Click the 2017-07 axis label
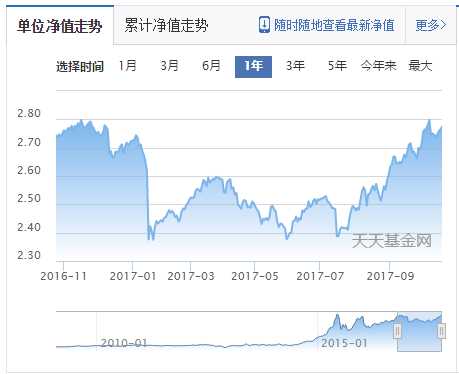459x374 pixels. pos(320,276)
